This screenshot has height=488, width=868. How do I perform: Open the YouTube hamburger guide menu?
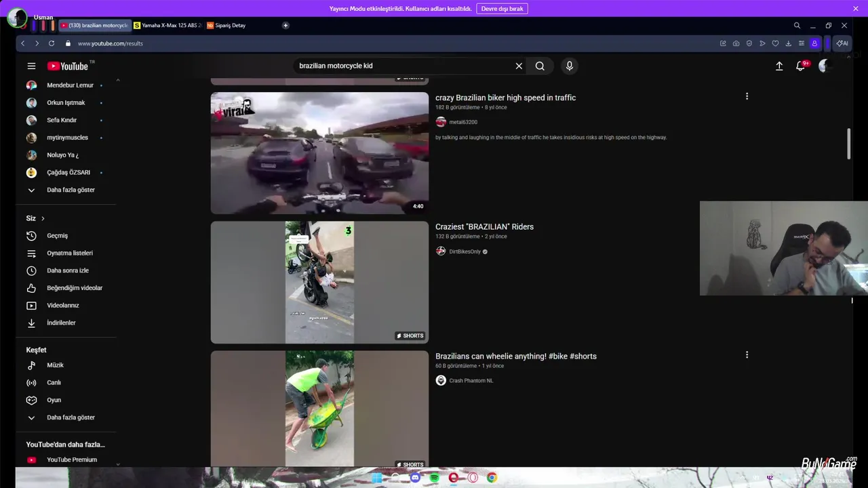click(31, 66)
